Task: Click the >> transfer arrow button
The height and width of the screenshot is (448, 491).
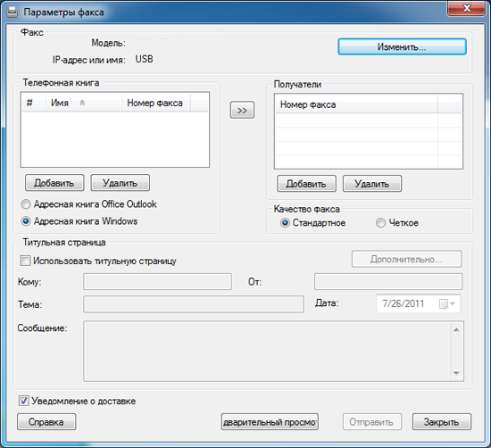Action: coord(242,110)
